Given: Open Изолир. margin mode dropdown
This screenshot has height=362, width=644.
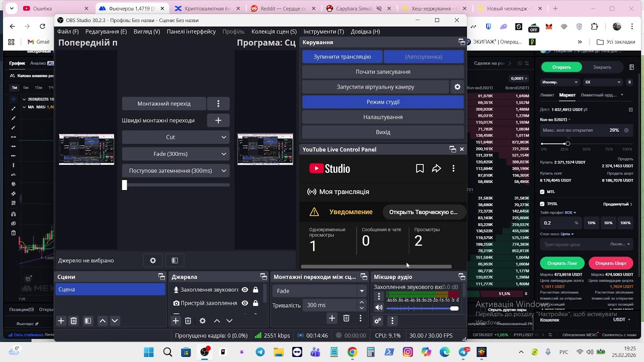Looking at the screenshot, I should [x=560, y=82].
